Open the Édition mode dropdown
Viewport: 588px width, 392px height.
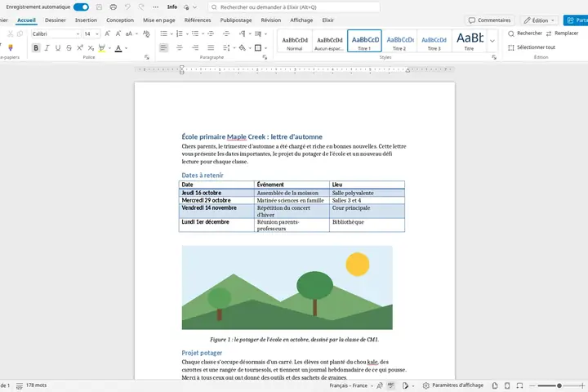[x=539, y=20]
